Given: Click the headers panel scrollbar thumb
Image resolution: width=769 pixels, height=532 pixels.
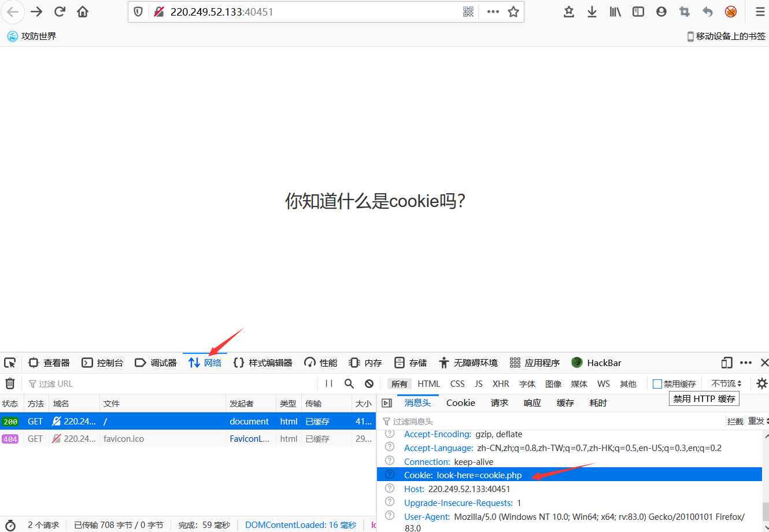Looking at the screenshot, I should [x=766, y=511].
